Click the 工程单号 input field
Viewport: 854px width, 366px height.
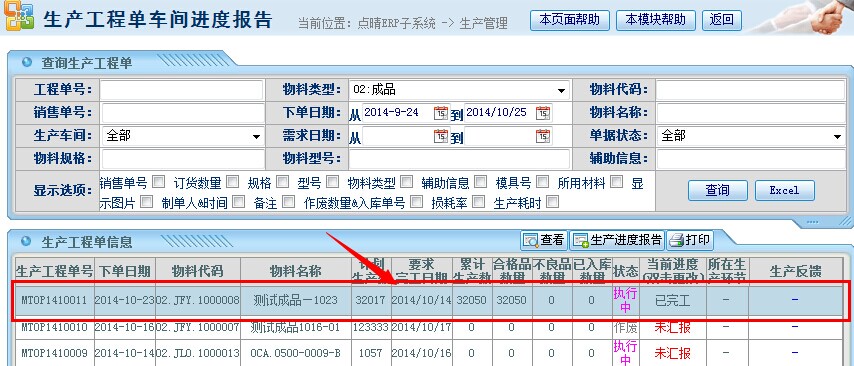coord(181,90)
